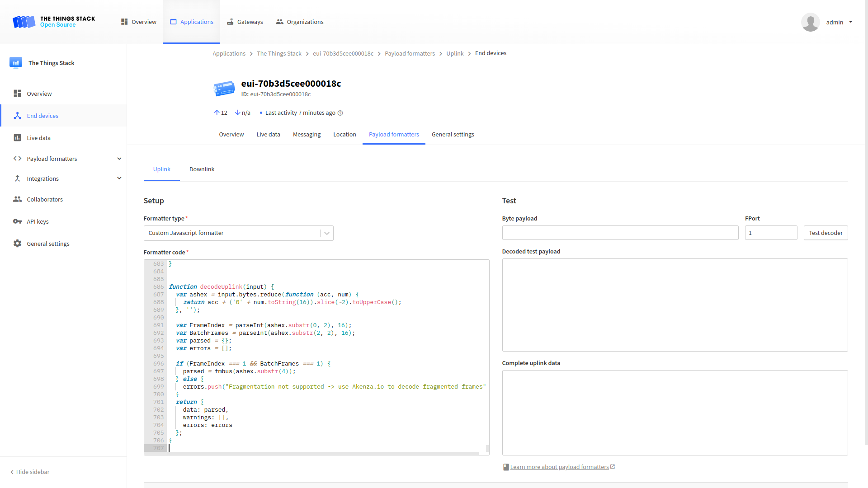
Task: Click the downlink count down-arrow icon
Action: [237, 113]
